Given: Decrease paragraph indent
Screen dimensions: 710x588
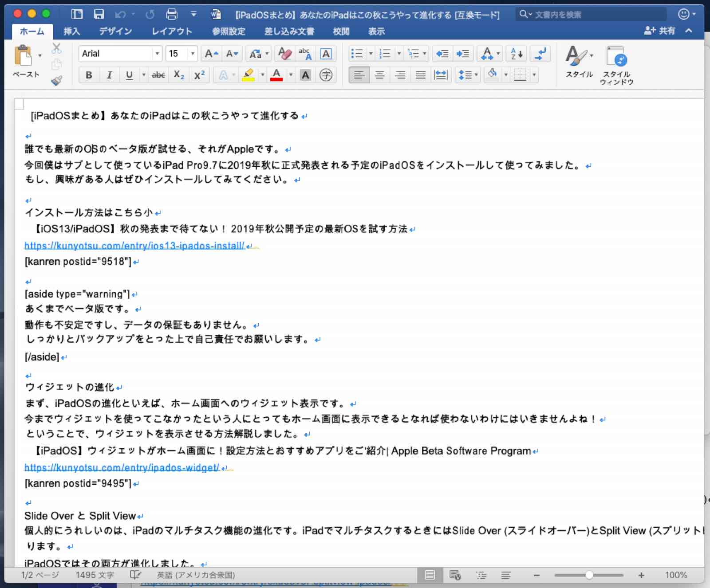Looking at the screenshot, I should coord(442,54).
